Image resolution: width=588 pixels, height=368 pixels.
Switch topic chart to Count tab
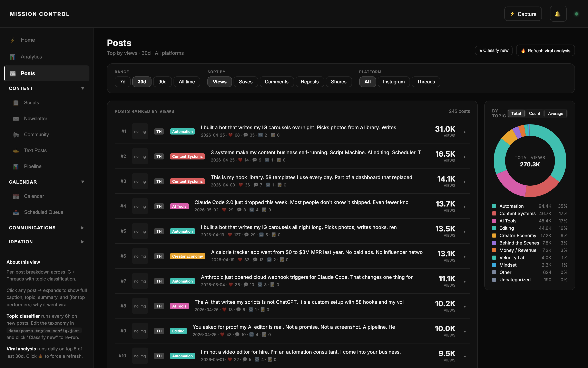[534, 113]
